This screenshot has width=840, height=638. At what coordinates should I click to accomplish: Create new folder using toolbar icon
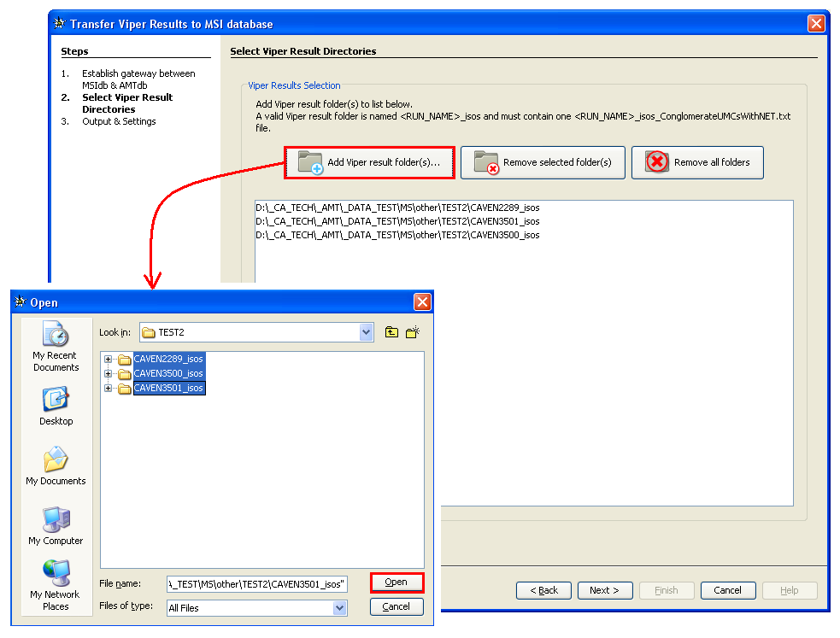coord(414,332)
